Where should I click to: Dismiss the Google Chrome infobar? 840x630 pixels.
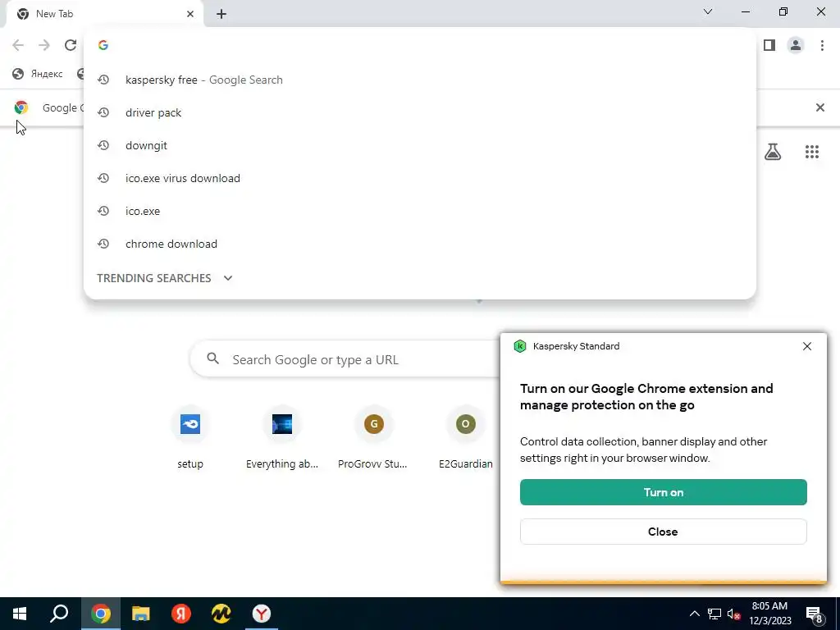point(820,107)
